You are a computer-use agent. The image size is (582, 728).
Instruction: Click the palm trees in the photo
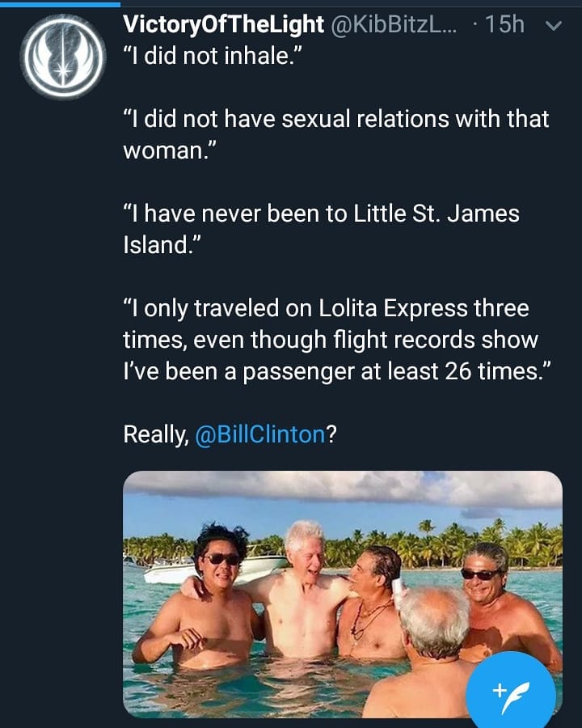click(453, 542)
